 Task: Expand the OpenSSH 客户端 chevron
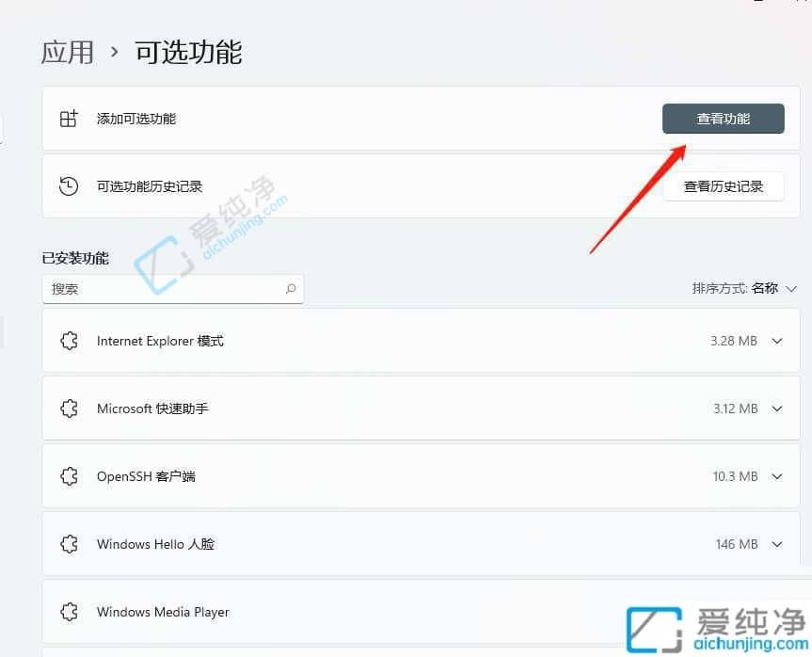(x=777, y=476)
